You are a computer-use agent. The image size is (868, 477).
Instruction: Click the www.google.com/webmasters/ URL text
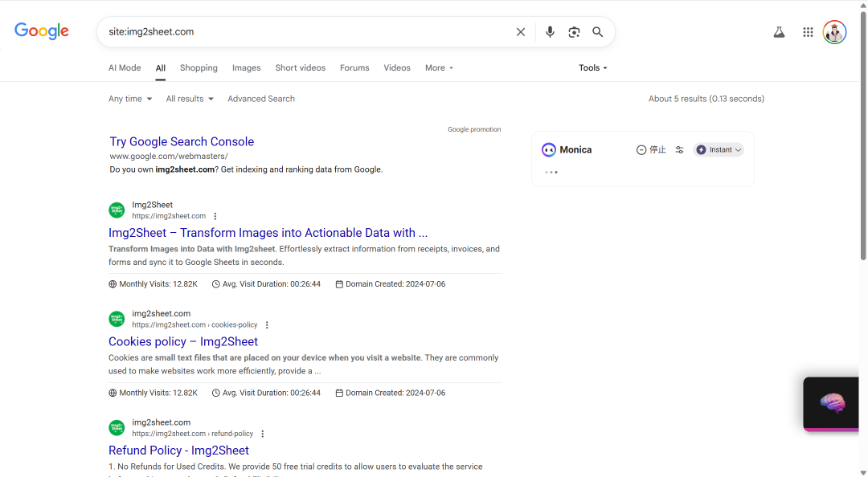click(x=169, y=157)
